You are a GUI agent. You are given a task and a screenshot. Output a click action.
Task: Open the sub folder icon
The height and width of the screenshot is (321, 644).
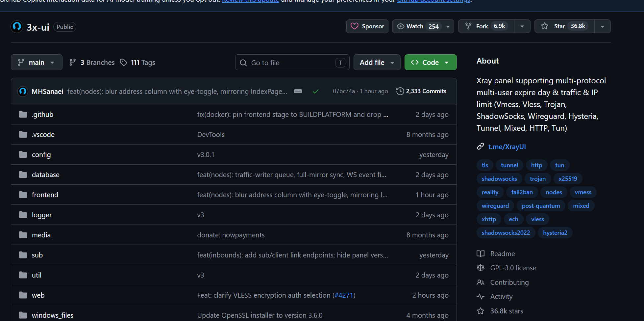coord(23,255)
